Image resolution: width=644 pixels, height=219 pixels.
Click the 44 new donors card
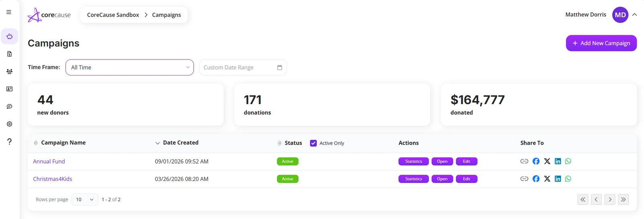[x=126, y=104]
